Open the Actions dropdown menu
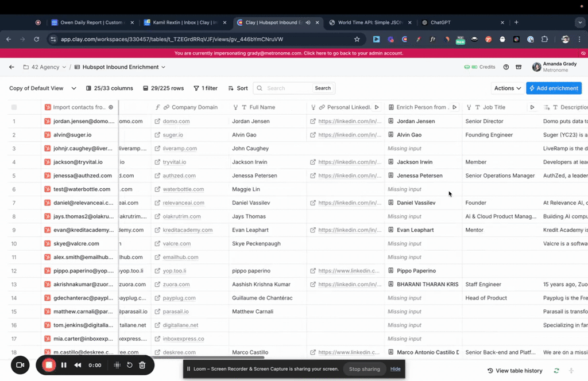Screen dimensions: 588x381 507,88
